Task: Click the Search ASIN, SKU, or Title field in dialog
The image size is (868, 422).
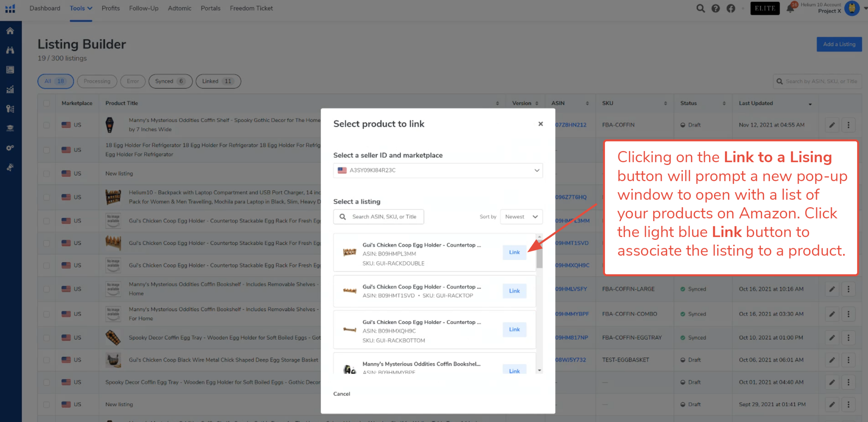Action: coord(384,217)
